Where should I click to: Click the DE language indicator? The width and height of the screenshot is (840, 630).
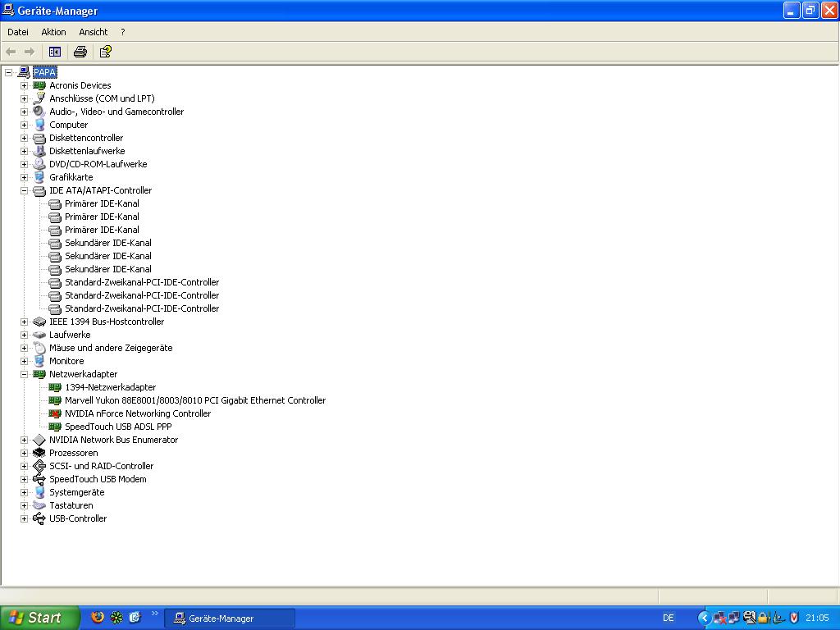[x=668, y=618]
